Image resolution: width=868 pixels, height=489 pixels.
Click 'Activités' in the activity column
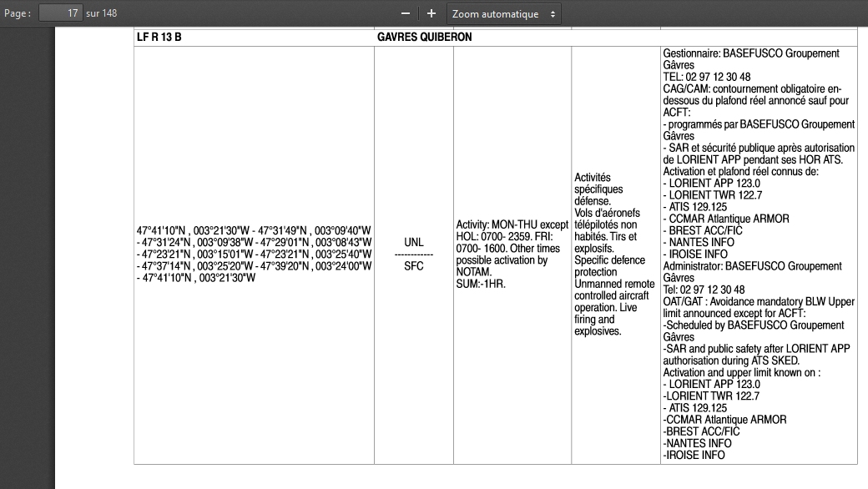pyautogui.click(x=593, y=178)
